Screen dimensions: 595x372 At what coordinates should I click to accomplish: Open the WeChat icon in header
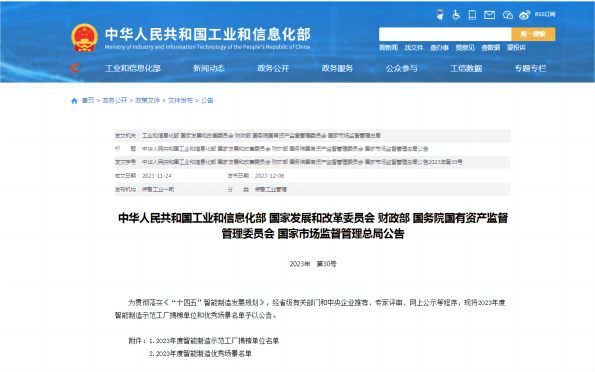click(x=508, y=15)
